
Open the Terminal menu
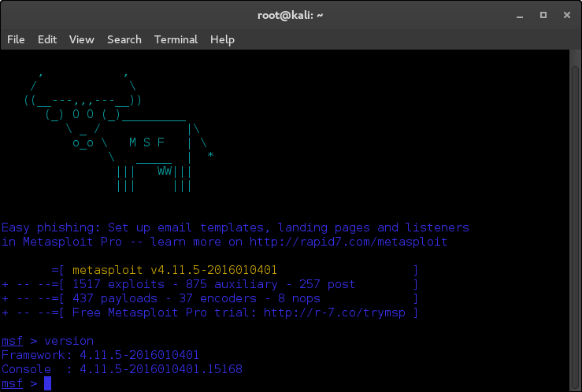click(176, 39)
